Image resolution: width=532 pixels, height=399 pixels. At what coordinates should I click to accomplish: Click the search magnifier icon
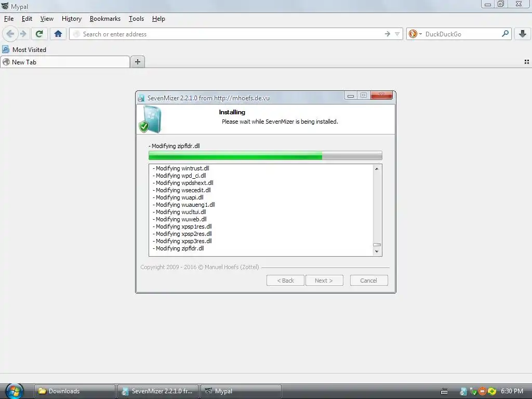click(x=505, y=34)
